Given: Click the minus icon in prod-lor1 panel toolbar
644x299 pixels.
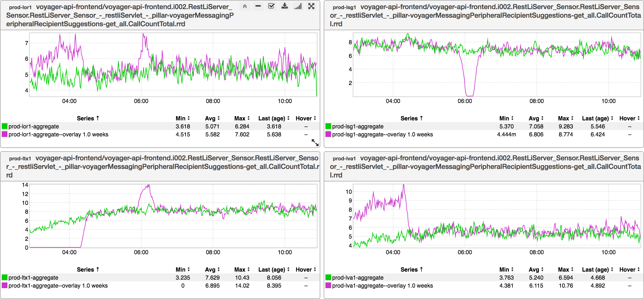Looking at the screenshot, I should pos(258,6).
